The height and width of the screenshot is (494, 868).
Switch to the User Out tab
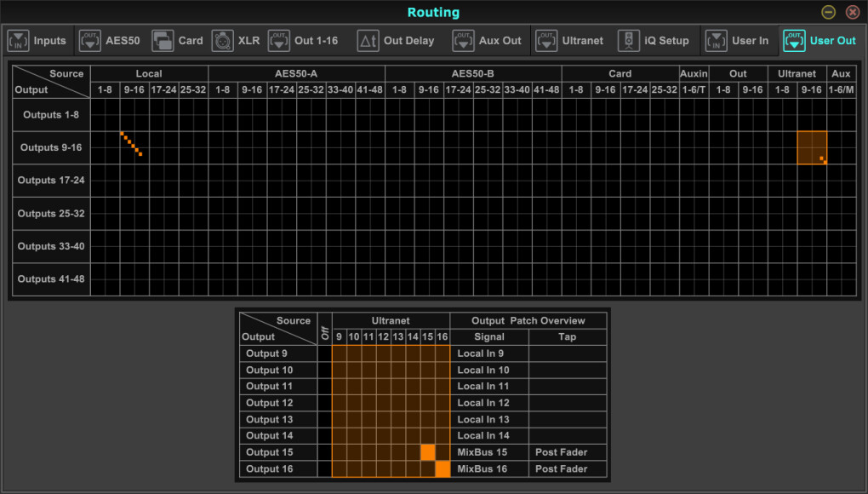tap(819, 41)
